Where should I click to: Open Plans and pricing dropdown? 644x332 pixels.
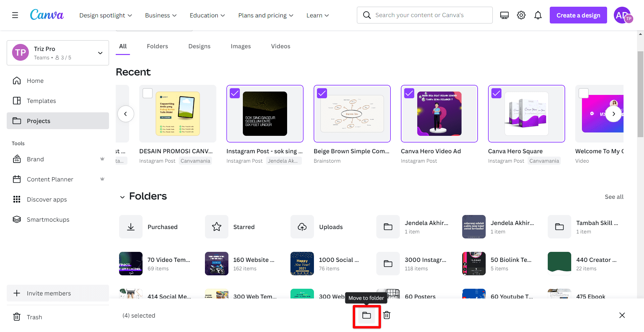[x=266, y=15]
